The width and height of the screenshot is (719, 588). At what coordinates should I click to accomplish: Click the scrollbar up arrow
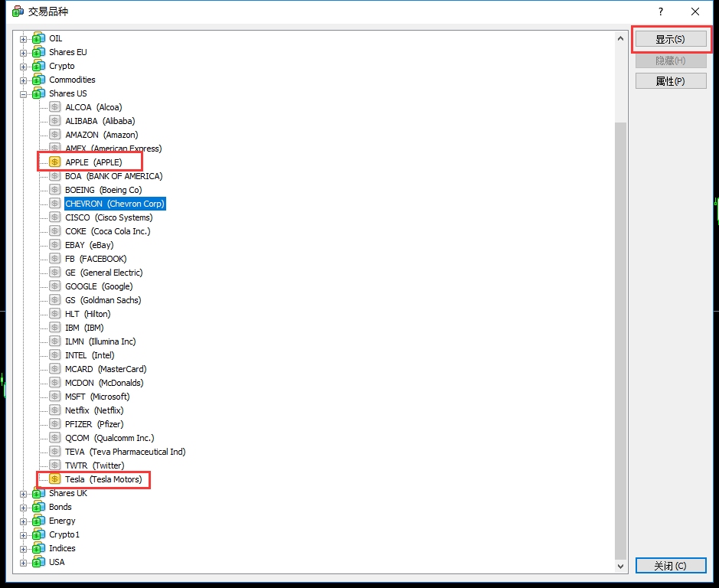point(620,38)
